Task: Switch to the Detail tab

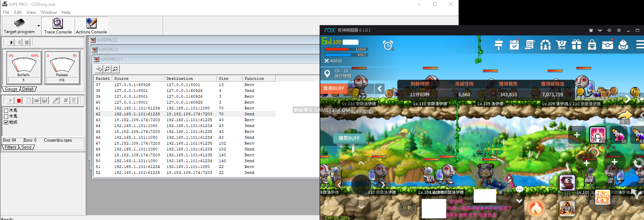Action: (28, 89)
